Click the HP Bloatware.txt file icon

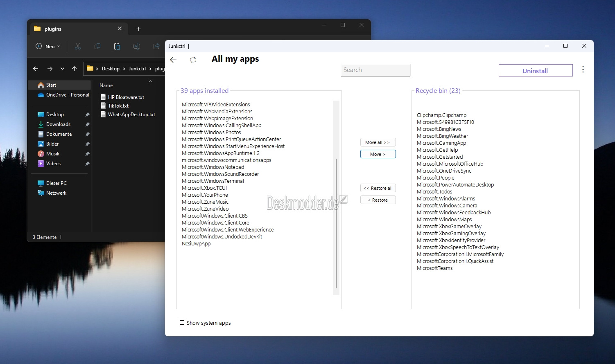pos(103,97)
